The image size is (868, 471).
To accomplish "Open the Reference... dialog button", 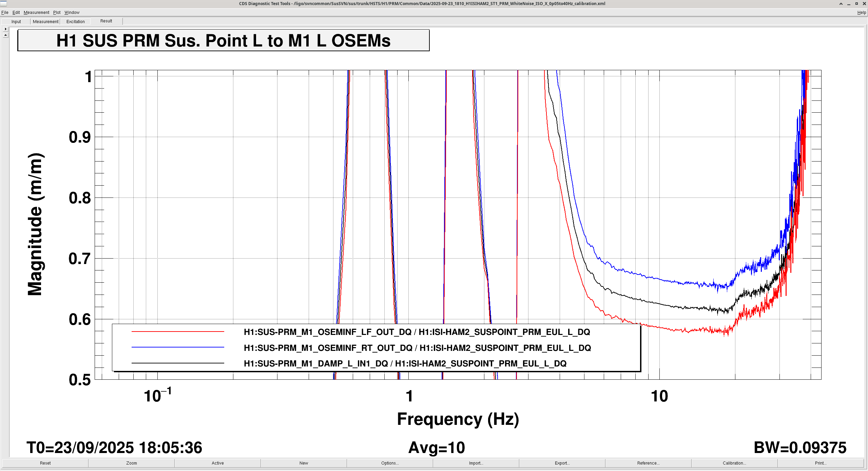I will (648, 463).
